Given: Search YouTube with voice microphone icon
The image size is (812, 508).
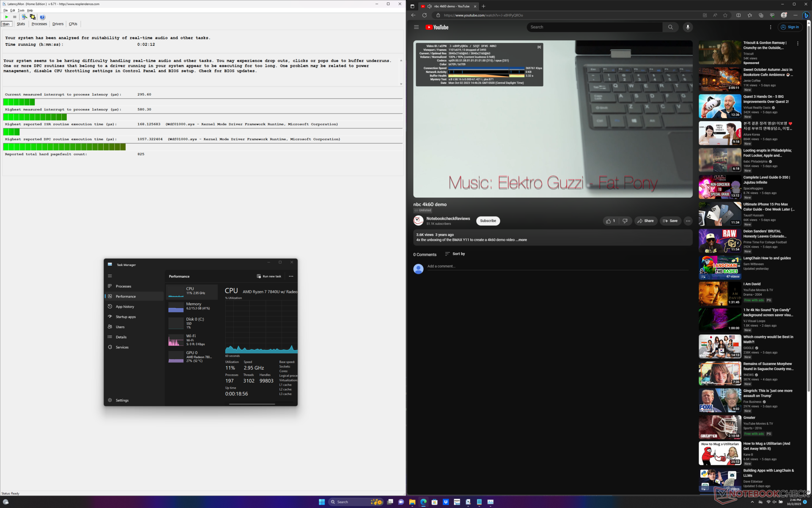Looking at the screenshot, I should click(x=688, y=27).
